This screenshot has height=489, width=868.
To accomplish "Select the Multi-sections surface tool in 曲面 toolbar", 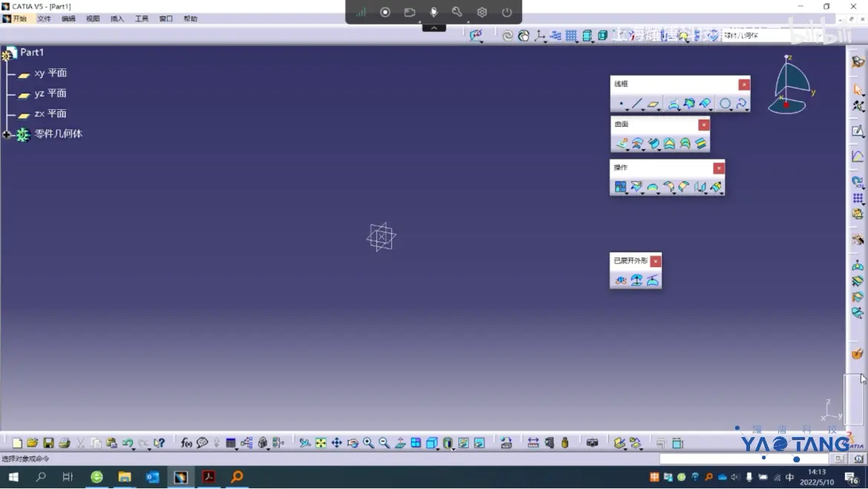I will (685, 144).
